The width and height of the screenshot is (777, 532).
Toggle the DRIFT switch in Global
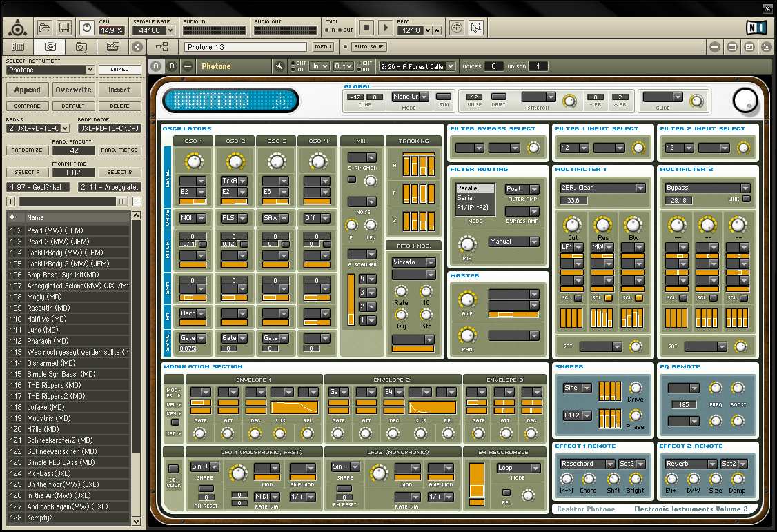click(498, 97)
